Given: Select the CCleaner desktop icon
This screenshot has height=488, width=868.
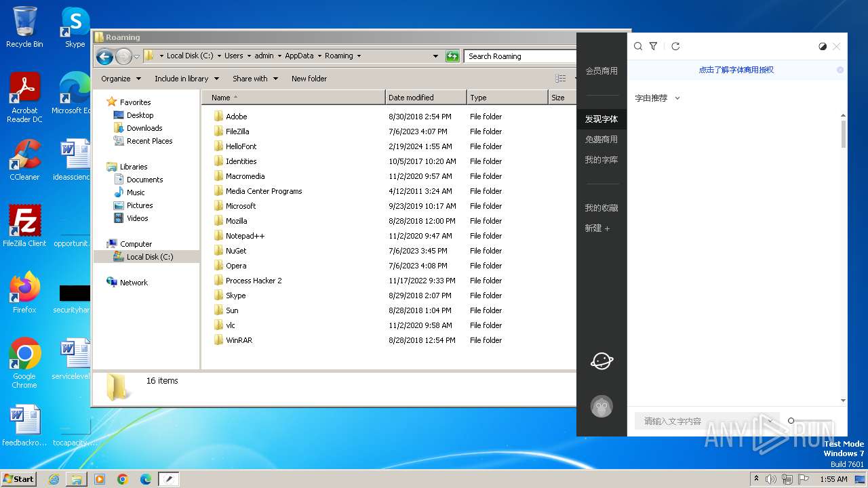Looking at the screenshot, I should (x=24, y=160).
